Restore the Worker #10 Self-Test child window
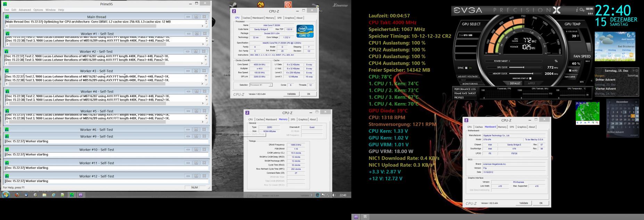Image resolution: width=644 pixels, height=220 pixels. 196,149
